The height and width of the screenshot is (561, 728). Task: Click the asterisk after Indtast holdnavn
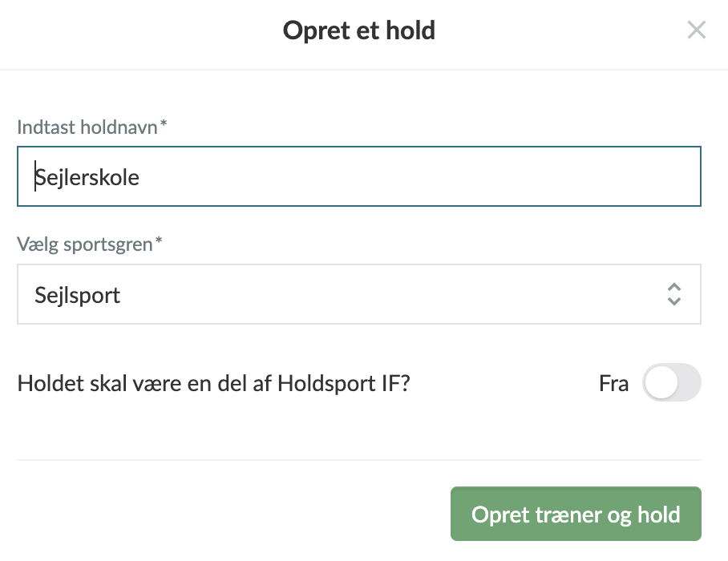(164, 125)
